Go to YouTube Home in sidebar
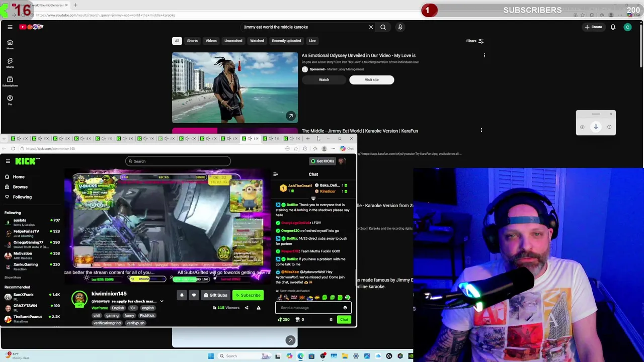644x362 pixels. point(10,44)
